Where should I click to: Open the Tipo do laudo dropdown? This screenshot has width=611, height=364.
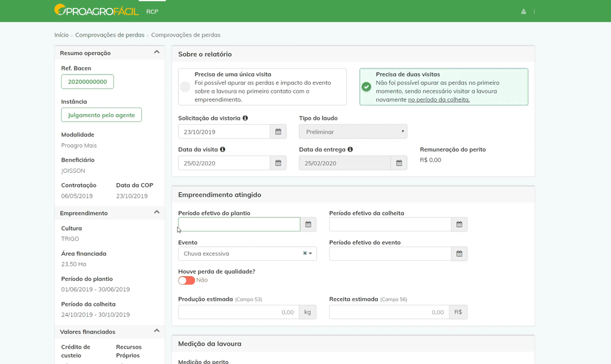click(x=353, y=131)
